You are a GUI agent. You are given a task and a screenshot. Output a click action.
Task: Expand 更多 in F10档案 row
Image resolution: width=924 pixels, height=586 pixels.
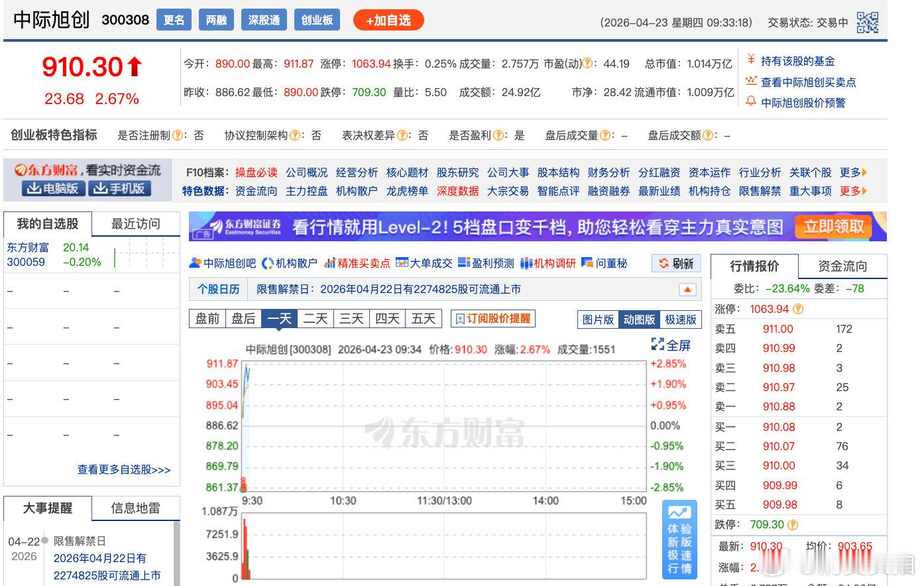click(853, 172)
